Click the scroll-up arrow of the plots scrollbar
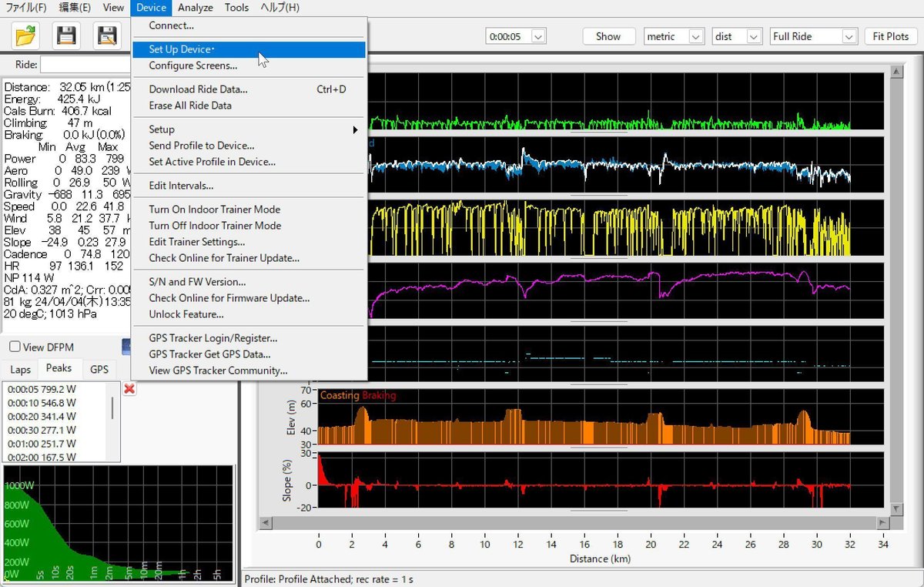Image resolution: width=924 pixels, height=587 pixels. 896,72
